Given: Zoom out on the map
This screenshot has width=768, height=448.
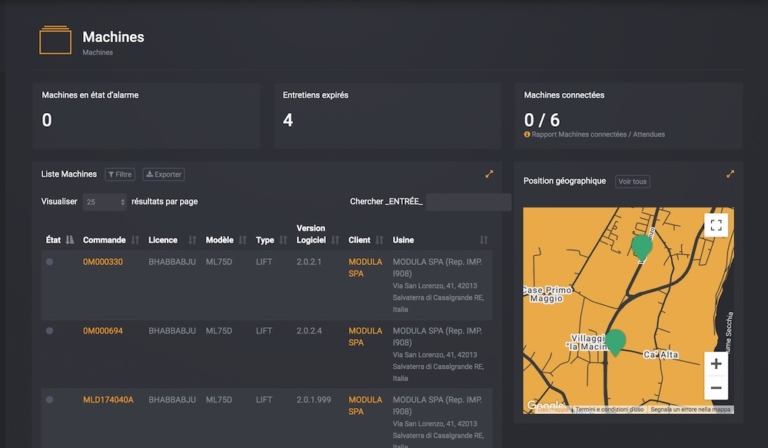Looking at the screenshot, I should coord(716,388).
